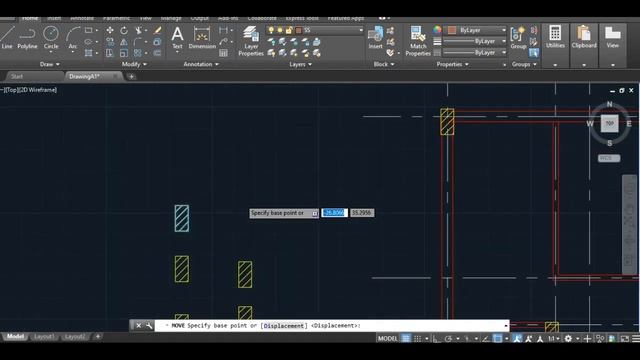Toggle object snap in status bar
The width and height of the screenshot is (640, 360).
(x=497, y=338)
